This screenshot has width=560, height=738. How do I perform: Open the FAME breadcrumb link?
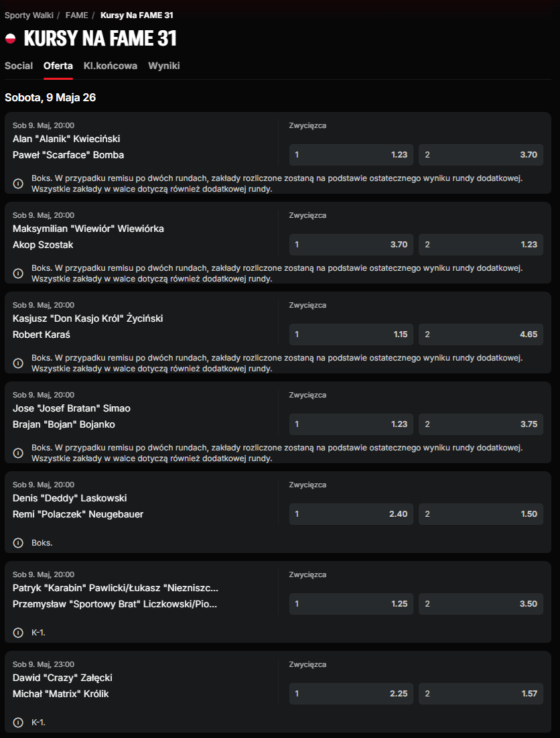(76, 15)
